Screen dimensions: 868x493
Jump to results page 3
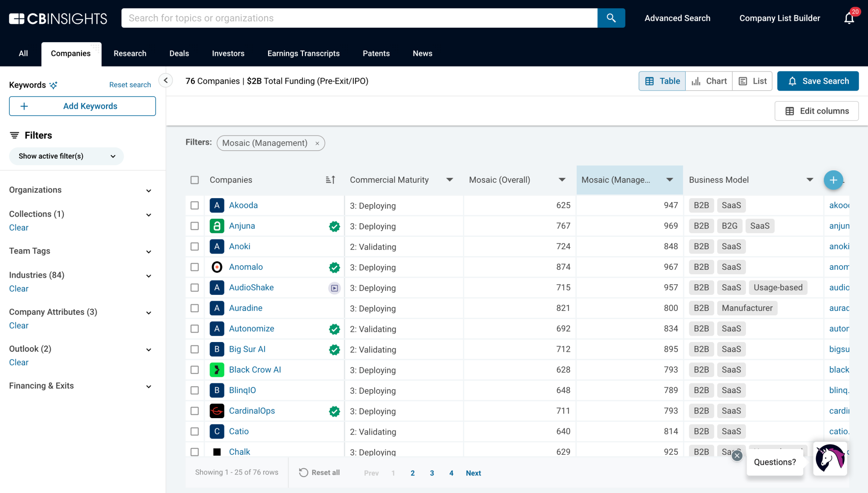[432, 473]
